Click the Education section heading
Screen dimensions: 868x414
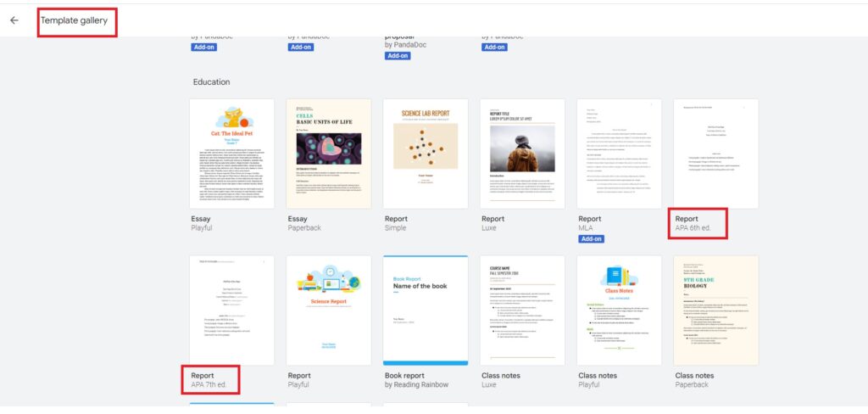coord(211,82)
